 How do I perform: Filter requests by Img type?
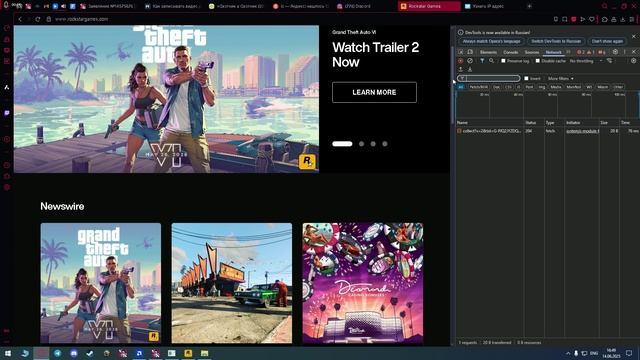pos(542,87)
